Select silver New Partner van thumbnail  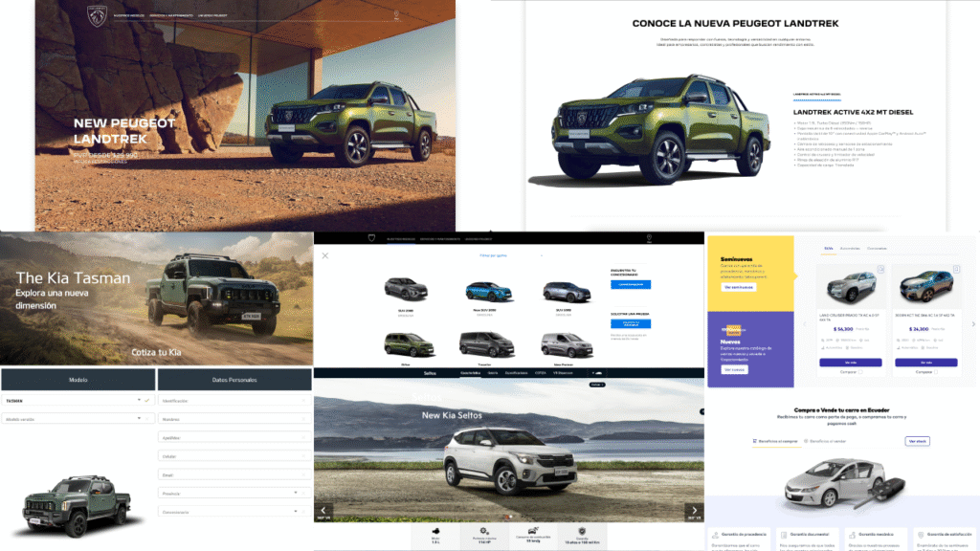coord(567,344)
